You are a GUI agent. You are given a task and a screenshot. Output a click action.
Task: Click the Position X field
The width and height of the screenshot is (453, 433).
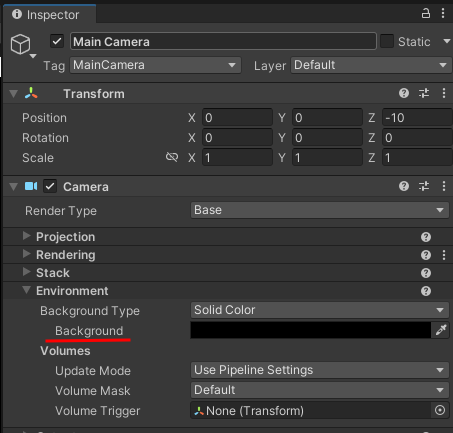pyautogui.click(x=237, y=118)
